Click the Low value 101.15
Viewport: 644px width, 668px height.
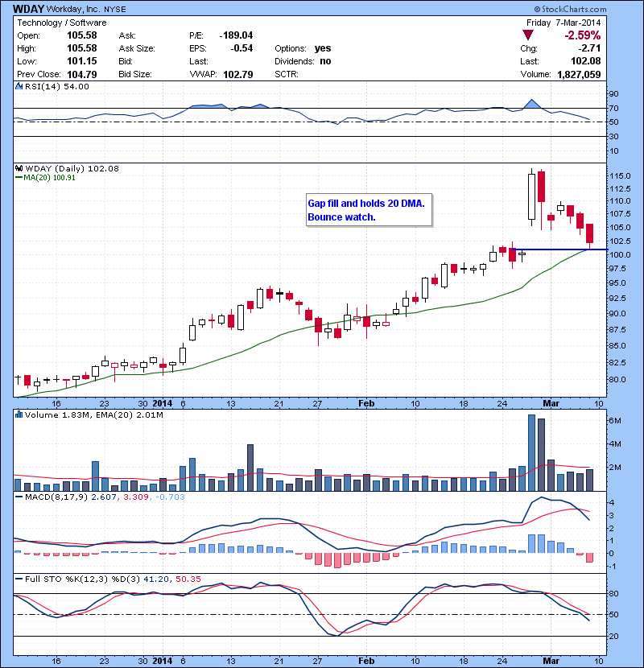(82, 61)
